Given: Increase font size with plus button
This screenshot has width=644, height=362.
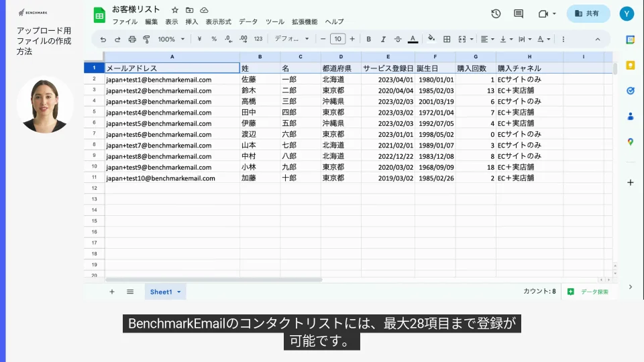Looking at the screenshot, I should [352, 39].
